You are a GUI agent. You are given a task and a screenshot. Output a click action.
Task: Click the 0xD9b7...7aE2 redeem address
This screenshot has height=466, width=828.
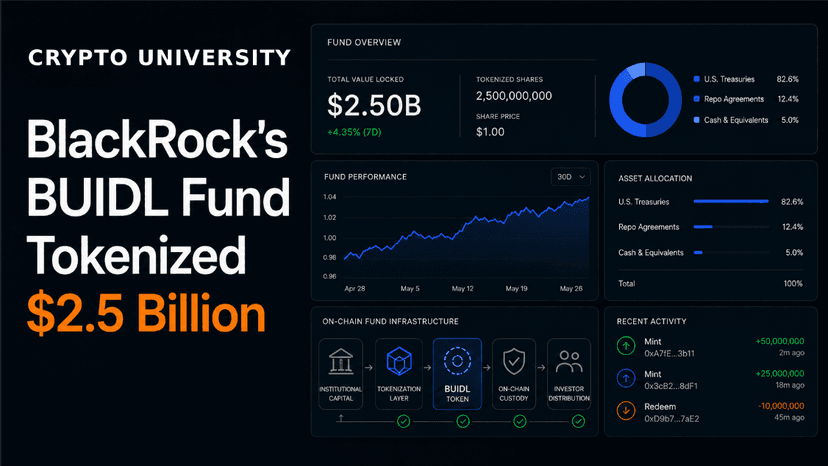671,419
